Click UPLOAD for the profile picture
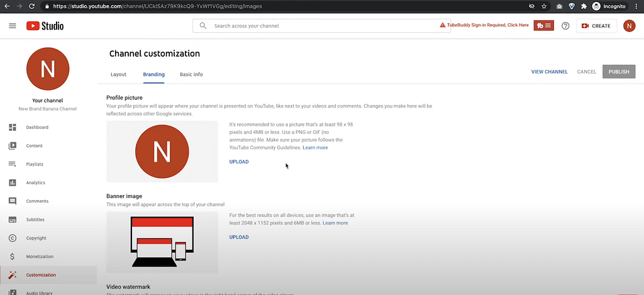The height and width of the screenshot is (295, 644). [239, 162]
